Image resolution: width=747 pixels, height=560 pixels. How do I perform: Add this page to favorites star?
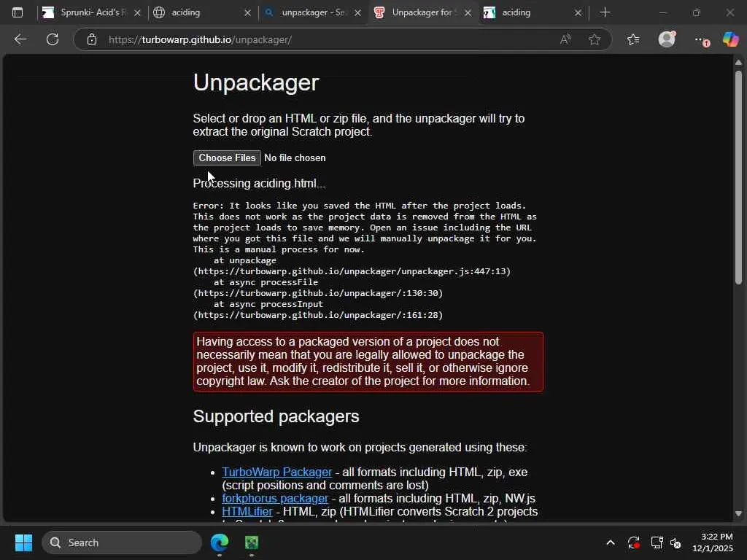tap(594, 39)
